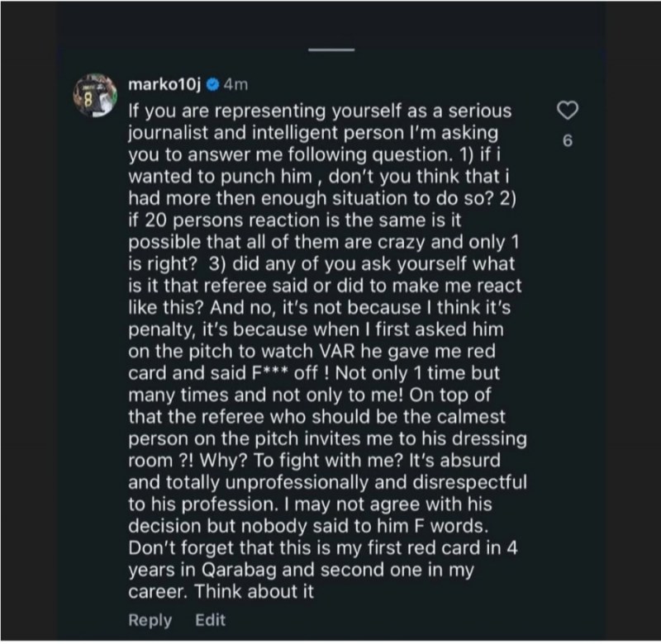Like the comment with the heart icon
This screenshot has width=661, height=644.
coord(567,111)
